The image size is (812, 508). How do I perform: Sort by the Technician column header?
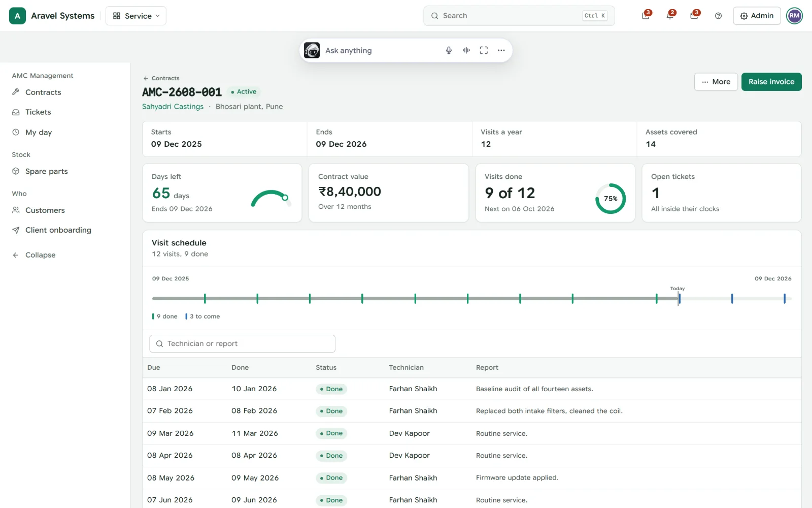(406, 368)
